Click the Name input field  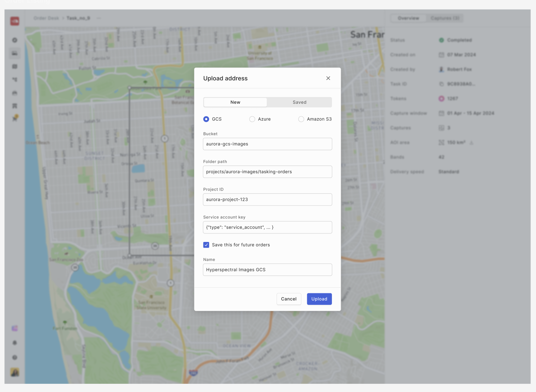pyautogui.click(x=267, y=270)
